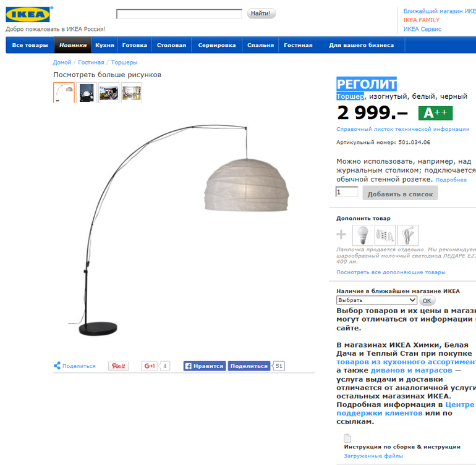Open the Новинки menu tab
This screenshot has width=476, height=465.
tap(73, 45)
